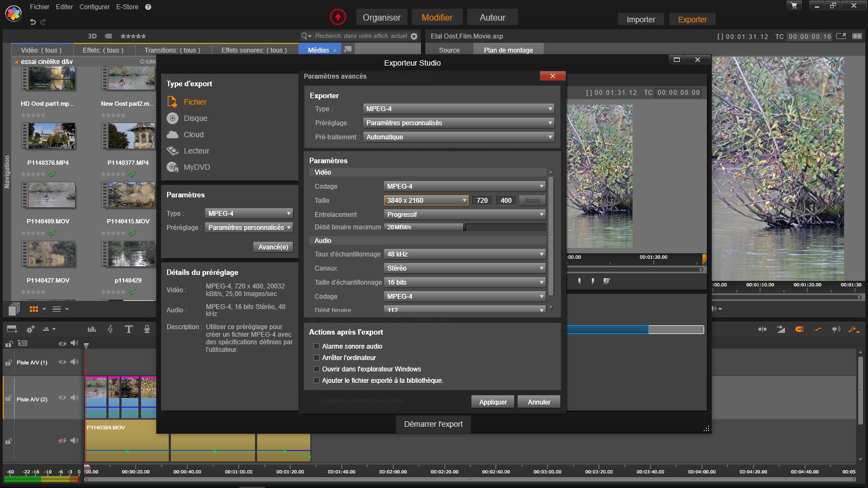
Task: Switch to the Organiser tab
Action: coord(381,17)
